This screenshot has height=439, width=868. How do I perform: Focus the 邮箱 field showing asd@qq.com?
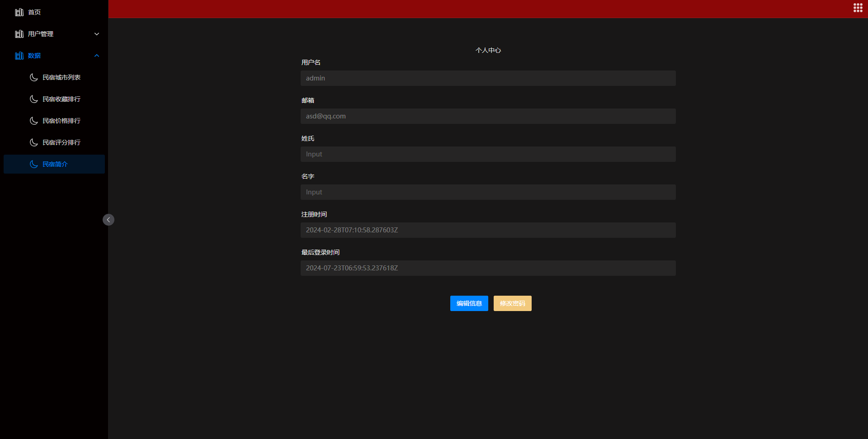488,116
